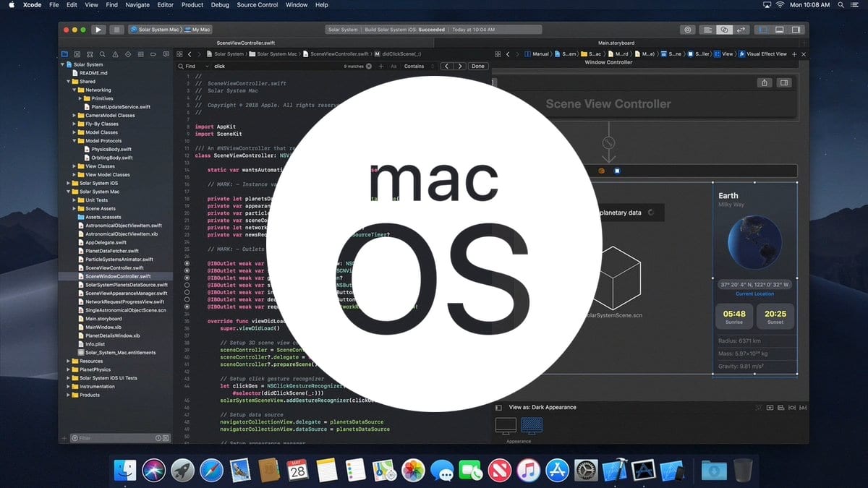The height and width of the screenshot is (488, 868).
Task: Add a new file from navigator bottom bar
Action: click(64, 438)
